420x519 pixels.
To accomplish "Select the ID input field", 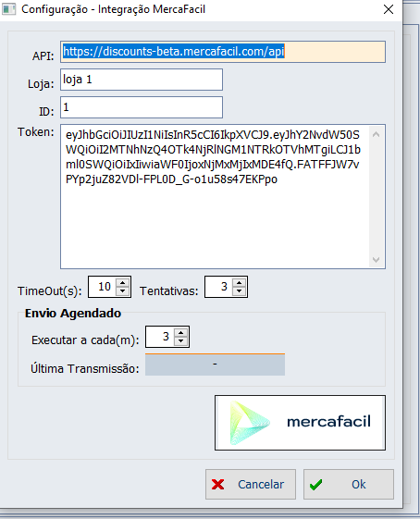I will tap(142, 107).
